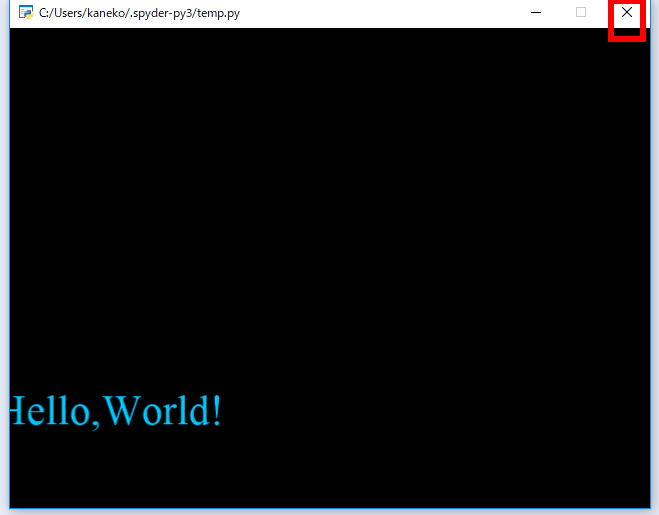Click the capital "W" in World
The height and width of the screenshot is (515, 659).
pos(122,411)
